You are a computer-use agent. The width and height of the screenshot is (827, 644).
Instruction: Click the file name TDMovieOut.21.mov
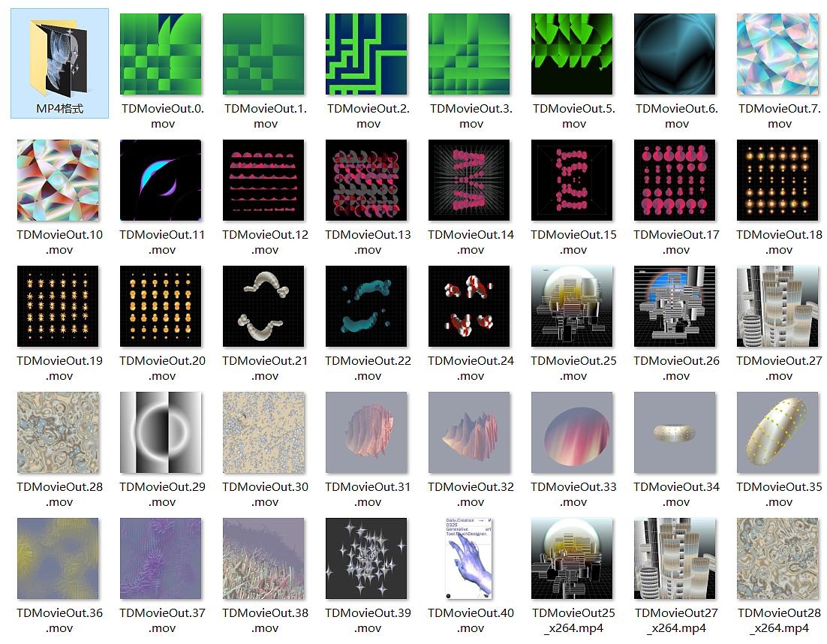[x=266, y=368]
